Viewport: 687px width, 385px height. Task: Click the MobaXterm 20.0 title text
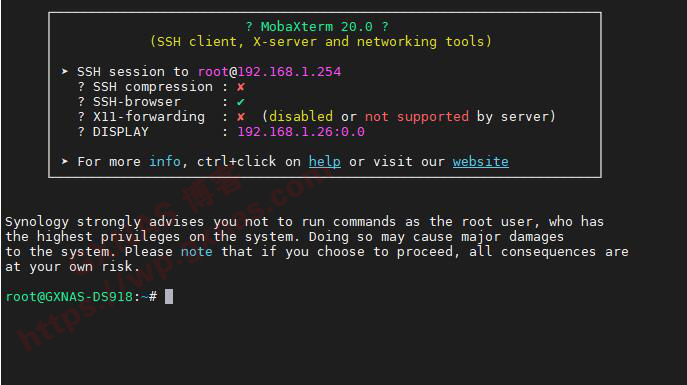coord(317,26)
